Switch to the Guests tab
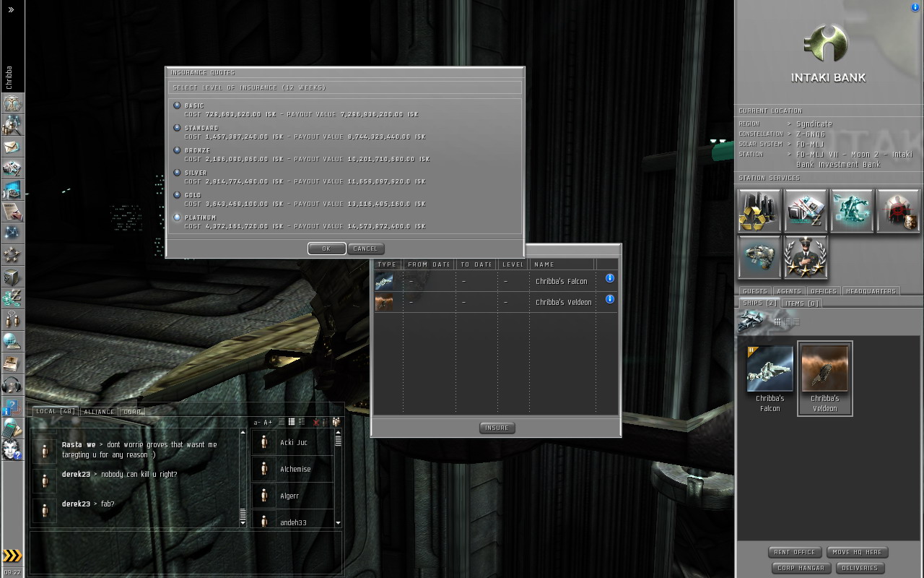Screen dimensions: 924x578 coord(754,291)
